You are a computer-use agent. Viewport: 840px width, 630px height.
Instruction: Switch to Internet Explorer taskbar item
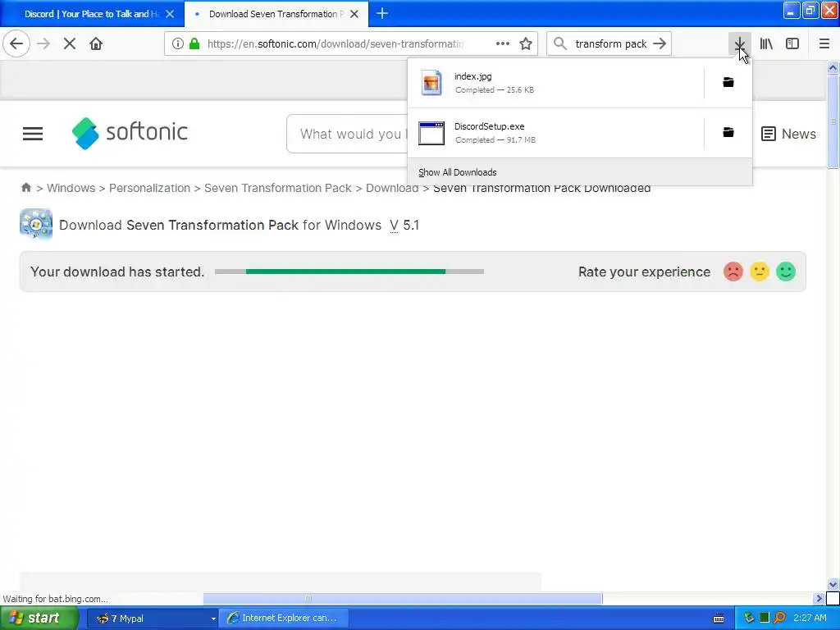tap(285, 619)
